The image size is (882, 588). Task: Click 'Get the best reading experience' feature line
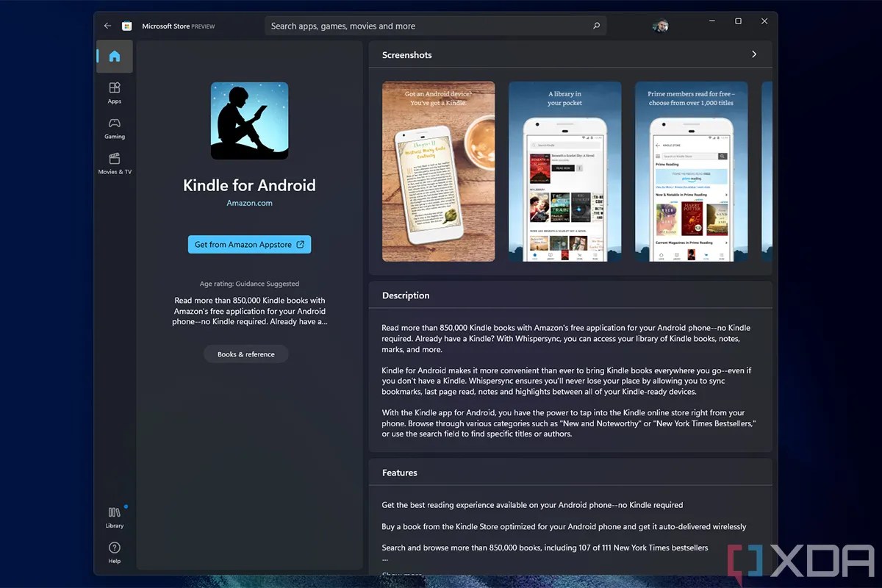coord(532,505)
